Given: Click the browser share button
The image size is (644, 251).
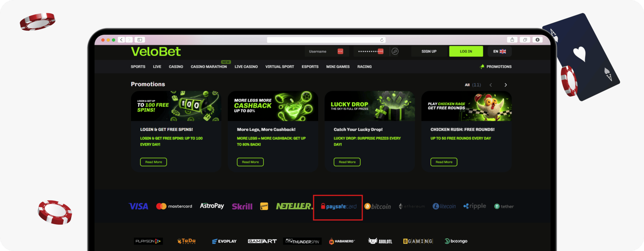Looking at the screenshot, I should 512,40.
